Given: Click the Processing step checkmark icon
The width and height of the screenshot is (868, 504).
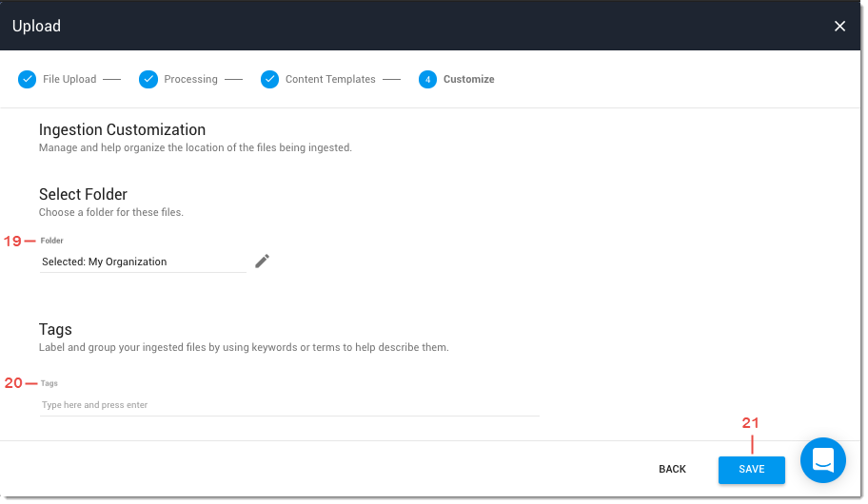Looking at the screenshot, I should (x=148, y=80).
